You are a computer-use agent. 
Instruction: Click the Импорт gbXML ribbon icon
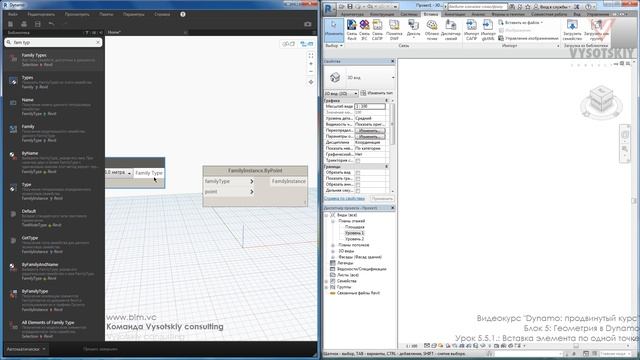488,30
